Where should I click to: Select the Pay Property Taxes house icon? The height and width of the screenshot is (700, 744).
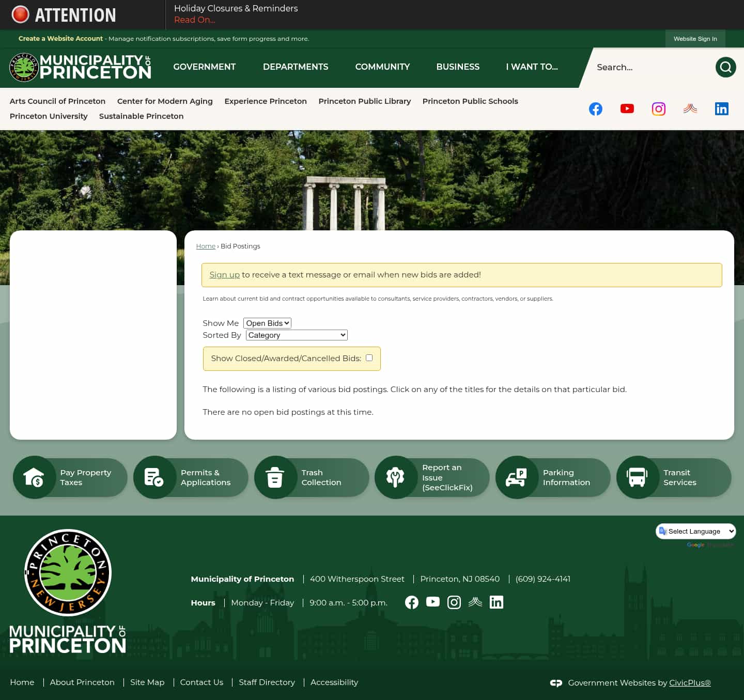coord(35,477)
